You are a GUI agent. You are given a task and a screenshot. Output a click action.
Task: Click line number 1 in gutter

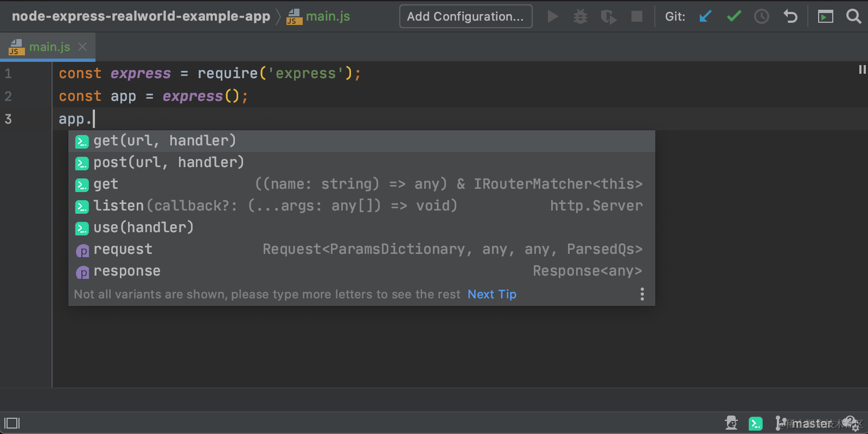tap(8, 73)
